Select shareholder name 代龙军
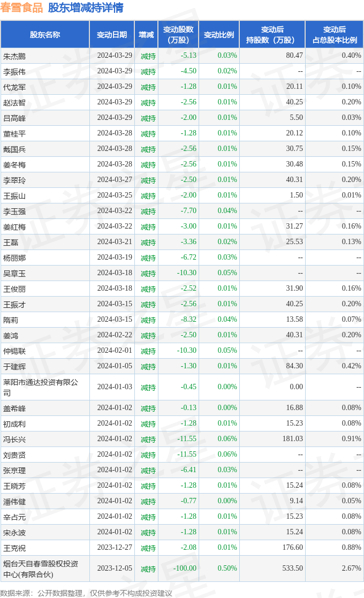This screenshot has height=598, width=364. point(14,87)
